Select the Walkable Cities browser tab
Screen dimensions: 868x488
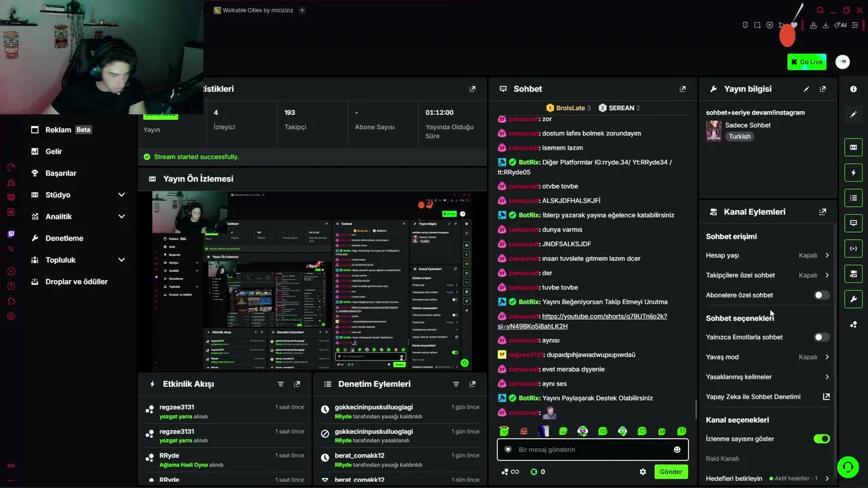tap(254, 10)
